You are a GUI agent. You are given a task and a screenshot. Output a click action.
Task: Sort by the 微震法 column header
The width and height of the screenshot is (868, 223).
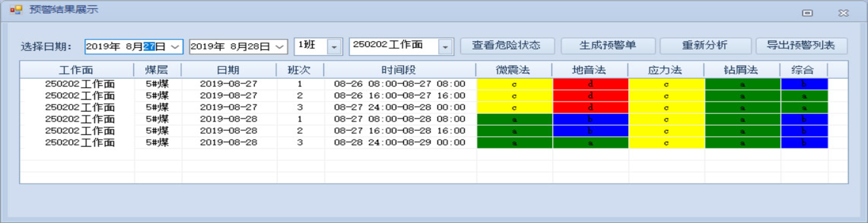coord(513,70)
